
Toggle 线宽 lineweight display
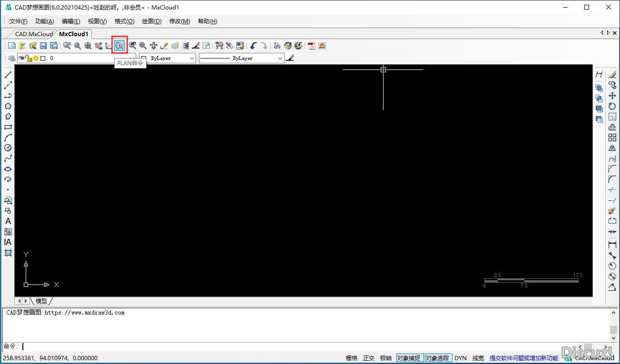tap(478, 358)
